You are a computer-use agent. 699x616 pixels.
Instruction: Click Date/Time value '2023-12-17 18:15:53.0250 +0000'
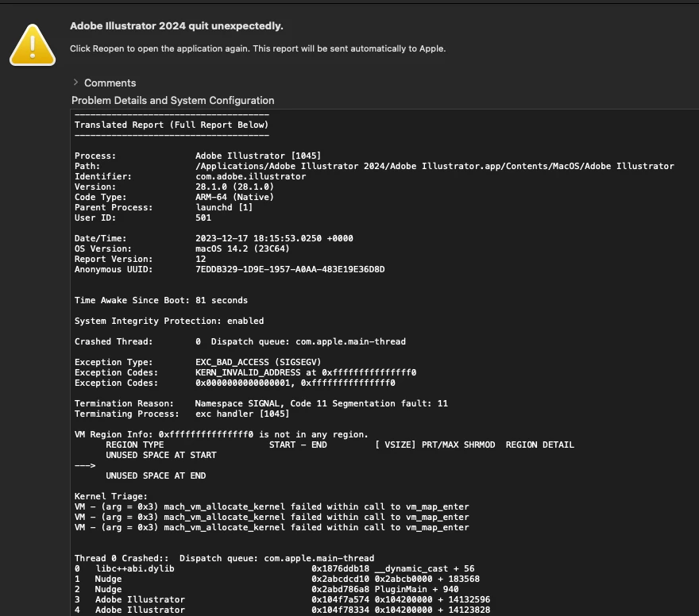click(x=274, y=238)
